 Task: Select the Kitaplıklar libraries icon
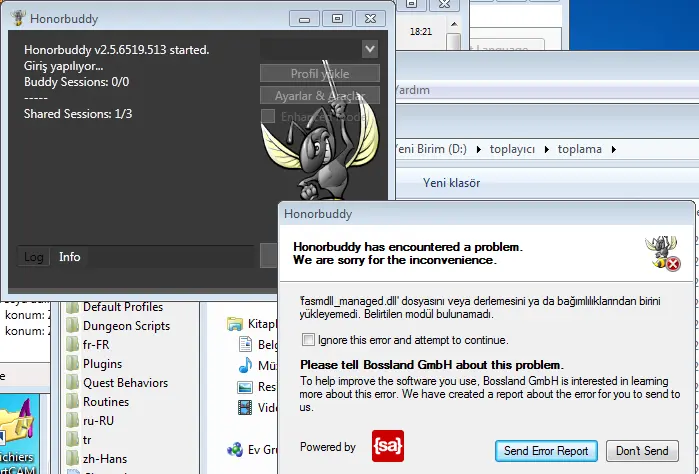[x=235, y=324]
